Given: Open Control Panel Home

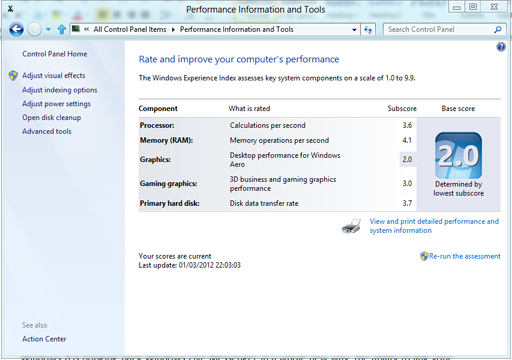Looking at the screenshot, I should [55, 54].
